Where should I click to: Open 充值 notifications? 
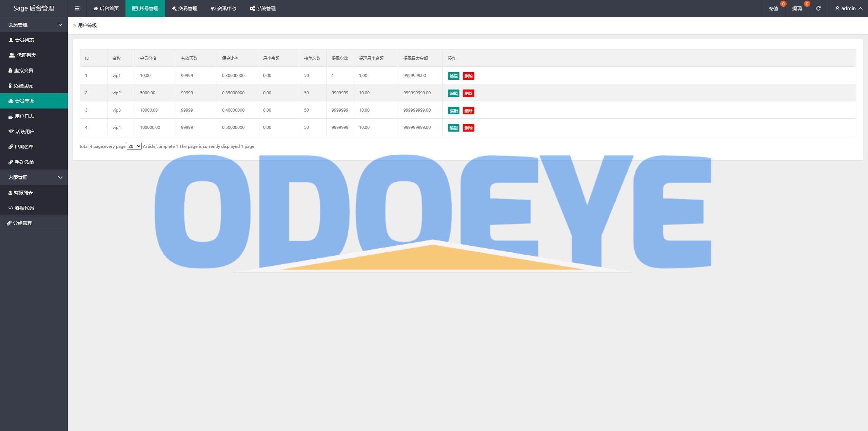click(773, 8)
